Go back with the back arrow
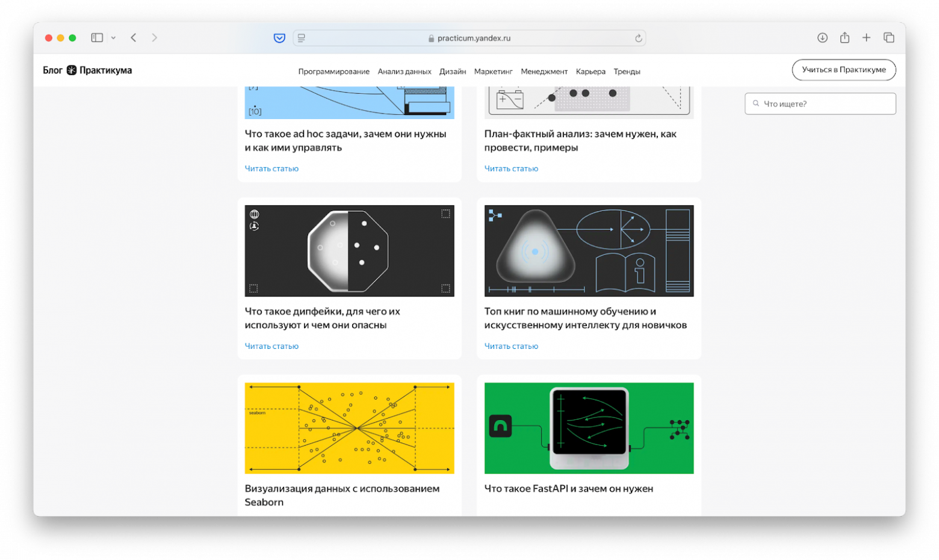The image size is (939, 560). [x=134, y=38]
